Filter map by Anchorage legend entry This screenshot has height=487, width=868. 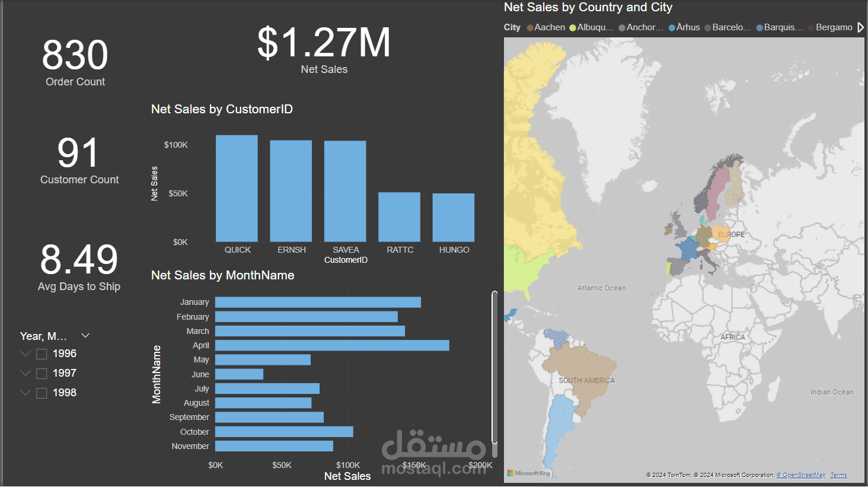click(x=641, y=27)
